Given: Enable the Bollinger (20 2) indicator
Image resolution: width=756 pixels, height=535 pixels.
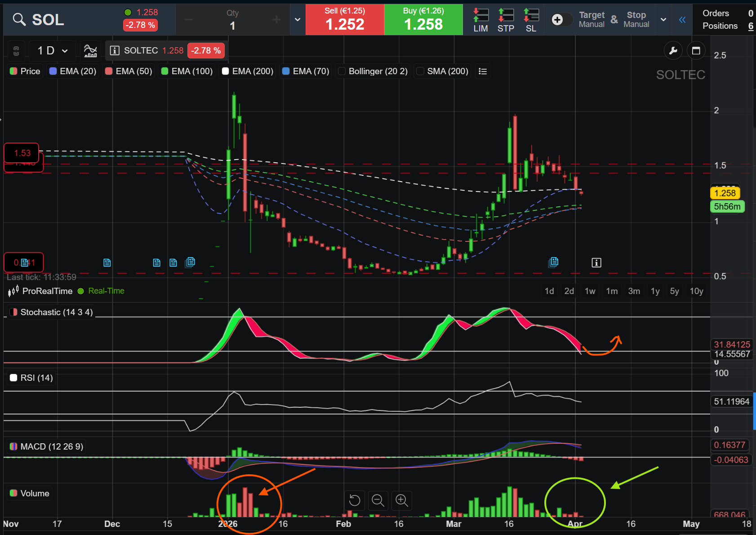Looking at the screenshot, I should coord(373,71).
